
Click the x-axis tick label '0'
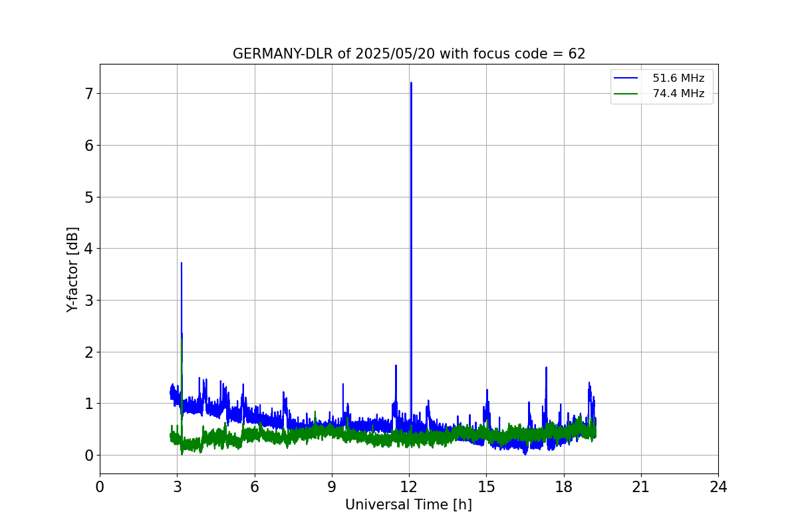100,487
